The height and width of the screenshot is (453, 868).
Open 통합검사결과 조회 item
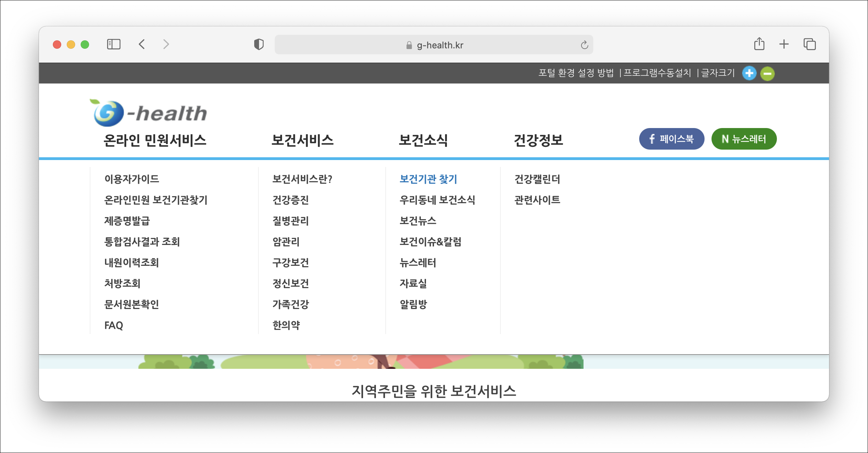(x=142, y=241)
